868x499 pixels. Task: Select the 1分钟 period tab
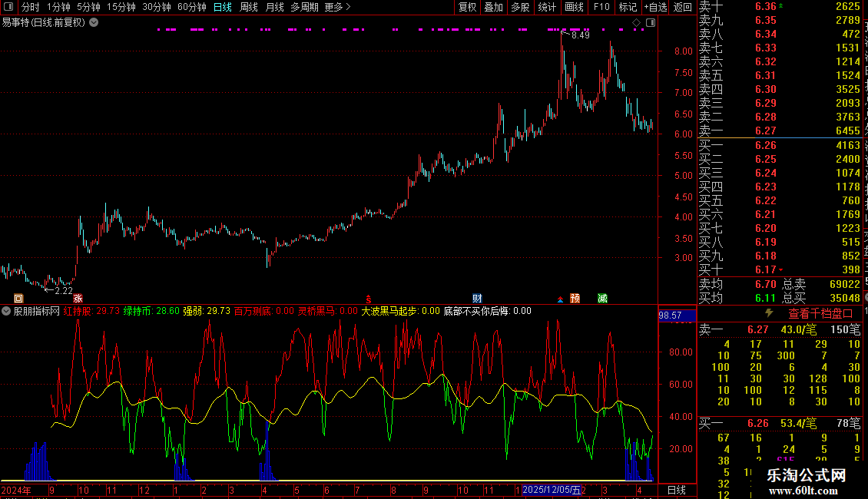pos(58,7)
